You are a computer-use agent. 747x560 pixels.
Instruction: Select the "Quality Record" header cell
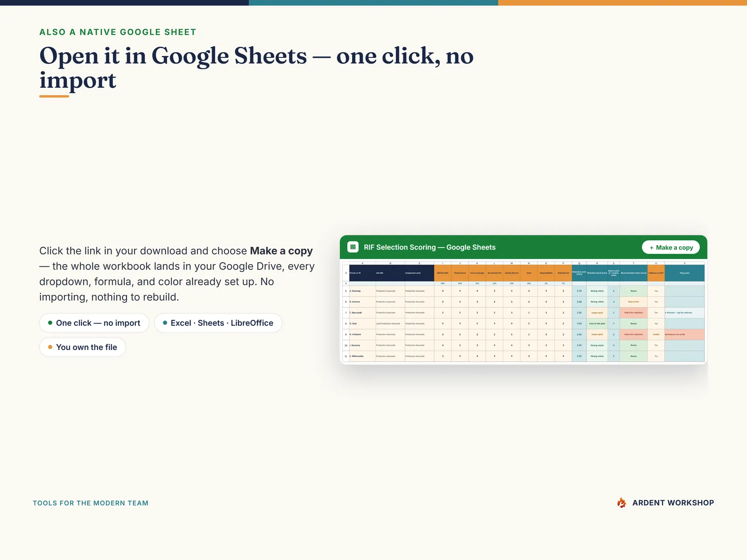pos(512,273)
